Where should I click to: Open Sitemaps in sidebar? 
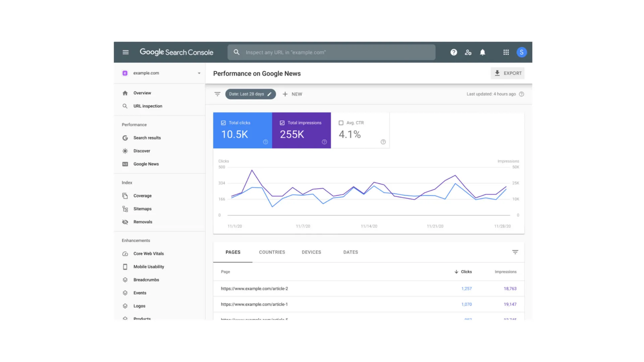[143, 209]
